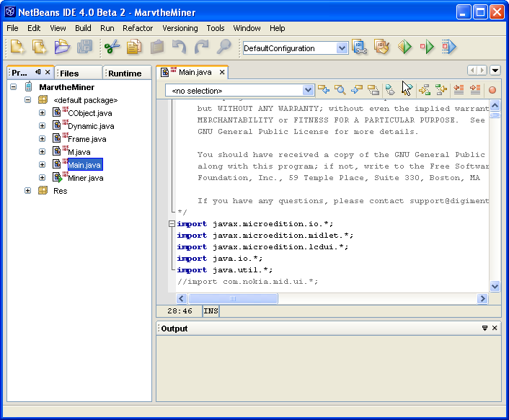Select Main.java in project tree

[x=85, y=165]
